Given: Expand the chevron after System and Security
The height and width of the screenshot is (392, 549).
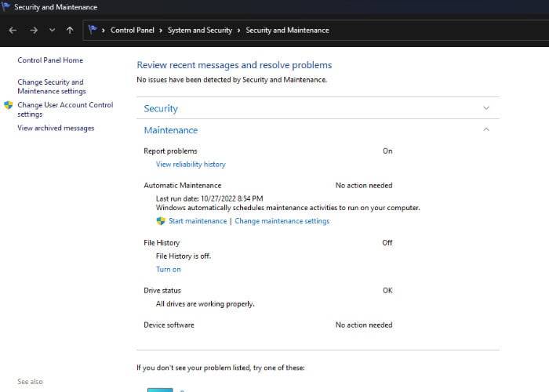Looking at the screenshot, I should (x=238, y=31).
